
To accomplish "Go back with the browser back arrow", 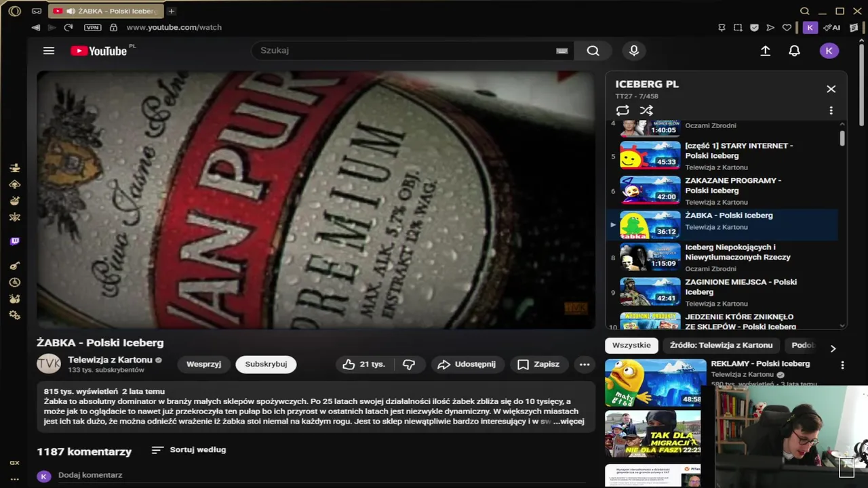I will coord(35,28).
